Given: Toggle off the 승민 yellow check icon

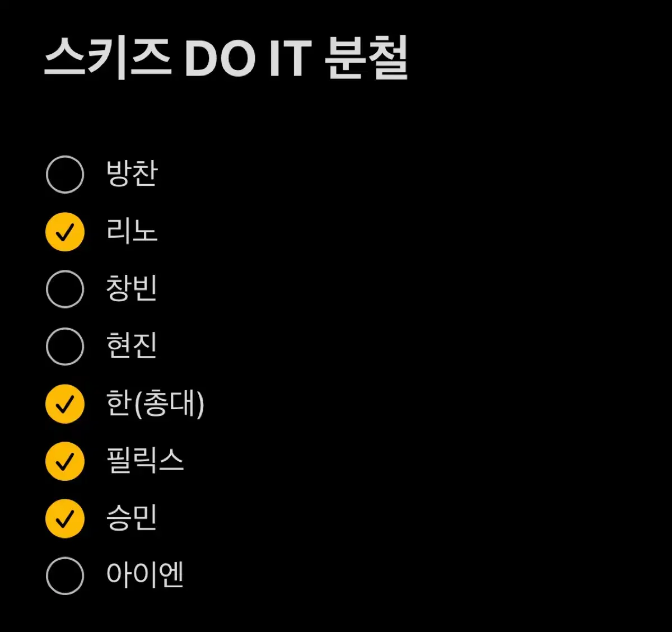Looking at the screenshot, I should [65, 518].
